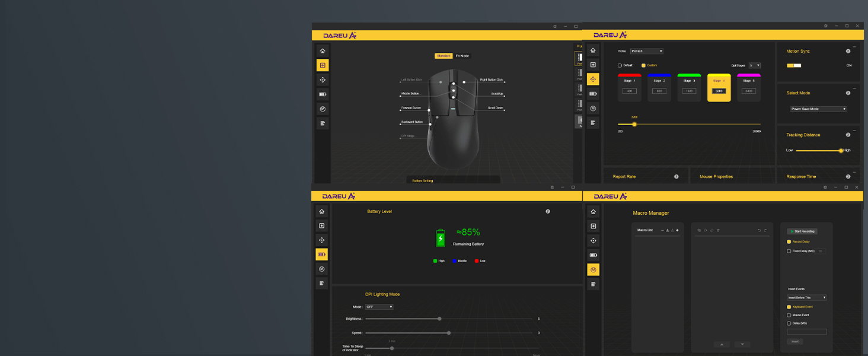Adjust the DPI value slider handle
The height and width of the screenshot is (356, 868).
(x=634, y=124)
